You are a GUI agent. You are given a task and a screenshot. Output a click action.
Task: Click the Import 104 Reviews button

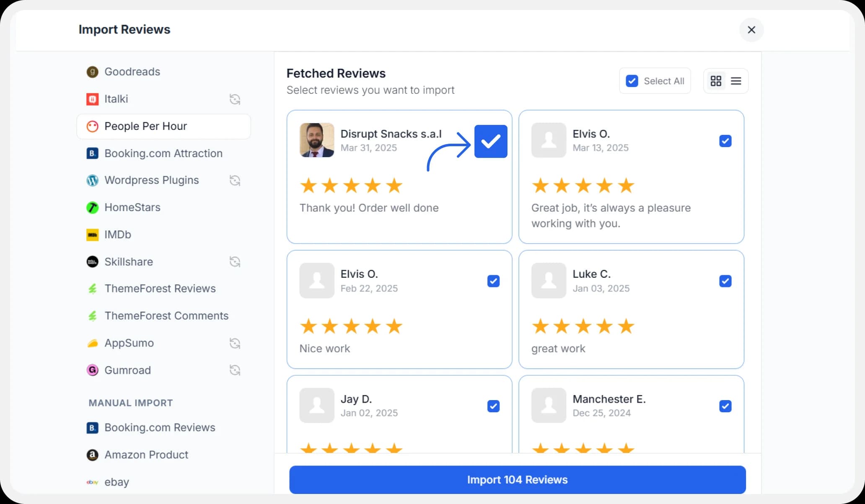click(x=517, y=479)
